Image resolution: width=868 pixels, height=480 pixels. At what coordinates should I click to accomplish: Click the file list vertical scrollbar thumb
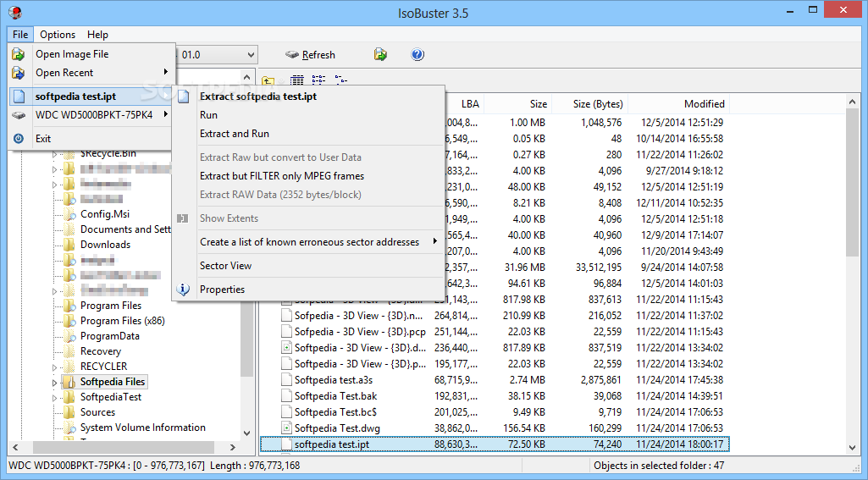[853, 182]
